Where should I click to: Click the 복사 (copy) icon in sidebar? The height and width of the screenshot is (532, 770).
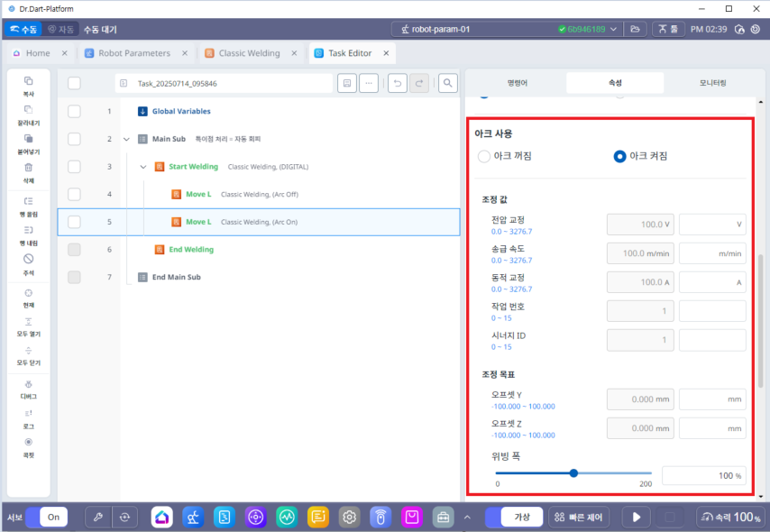[28, 82]
